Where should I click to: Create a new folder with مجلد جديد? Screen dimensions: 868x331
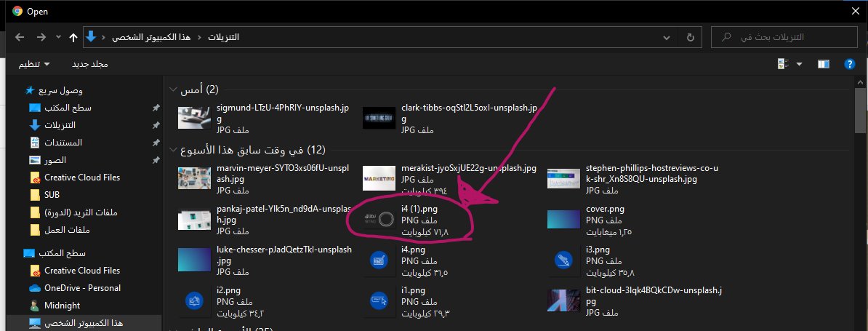(x=89, y=64)
